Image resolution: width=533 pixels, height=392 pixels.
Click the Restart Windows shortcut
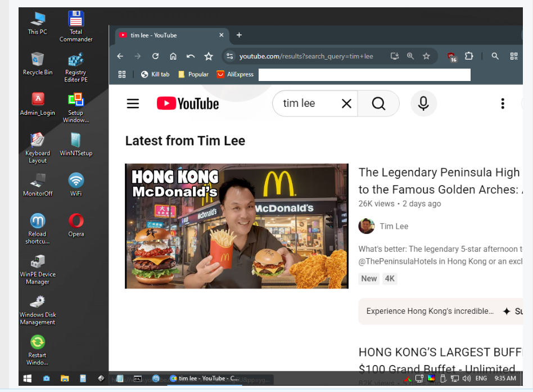(x=38, y=350)
